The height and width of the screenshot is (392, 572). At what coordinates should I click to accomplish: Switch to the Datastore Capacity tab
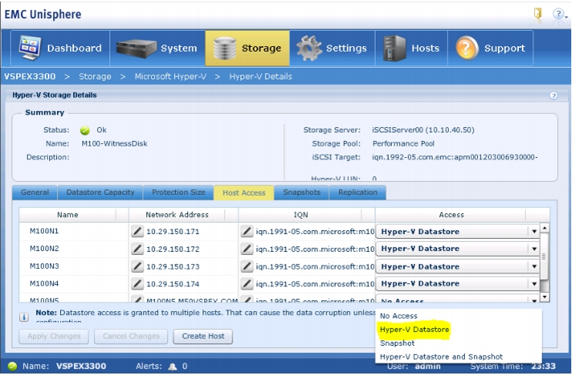(x=100, y=193)
